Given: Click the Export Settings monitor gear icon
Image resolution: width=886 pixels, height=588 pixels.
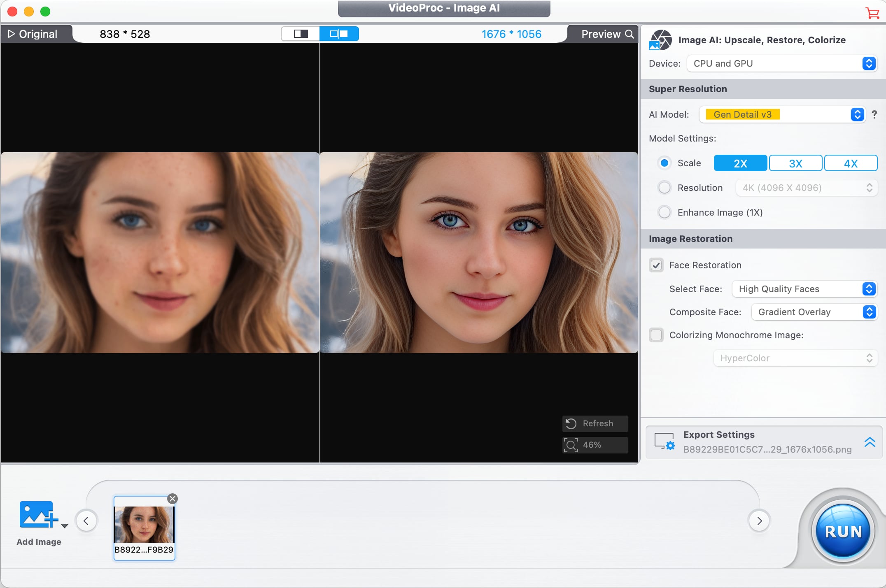Looking at the screenshot, I should pos(664,442).
